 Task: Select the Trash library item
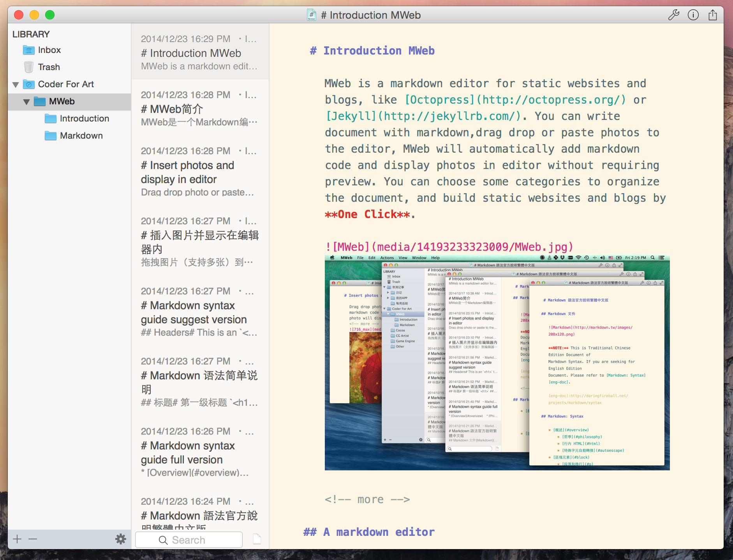pyautogui.click(x=69, y=67)
